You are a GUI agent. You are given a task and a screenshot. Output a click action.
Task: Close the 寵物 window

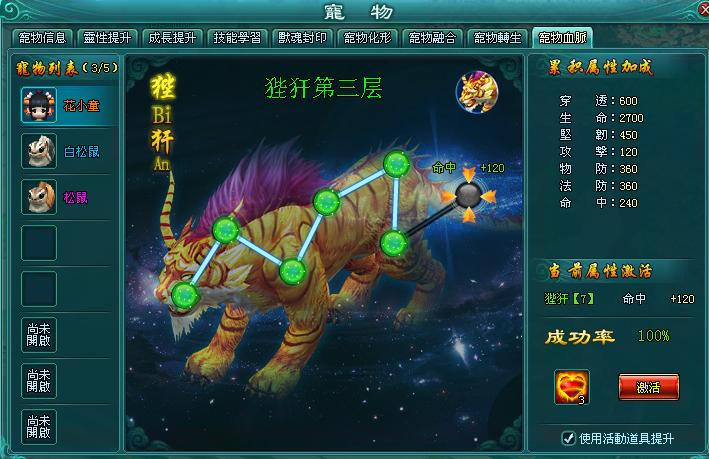703,9
